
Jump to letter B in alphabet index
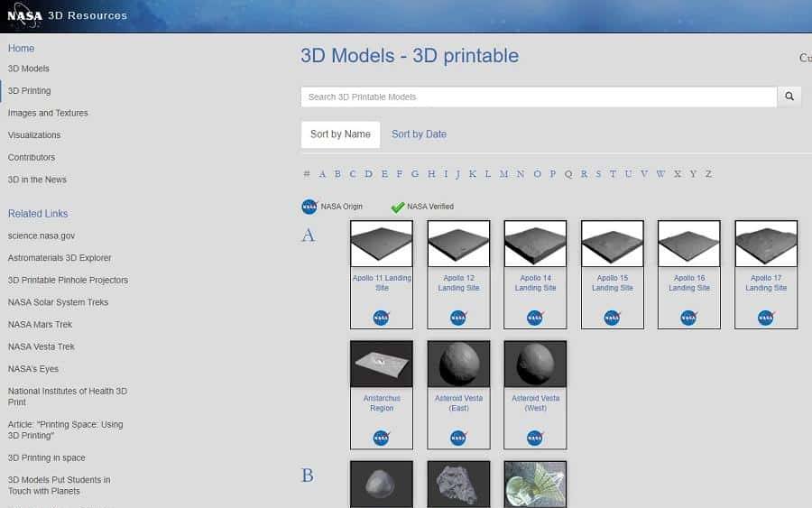point(337,174)
